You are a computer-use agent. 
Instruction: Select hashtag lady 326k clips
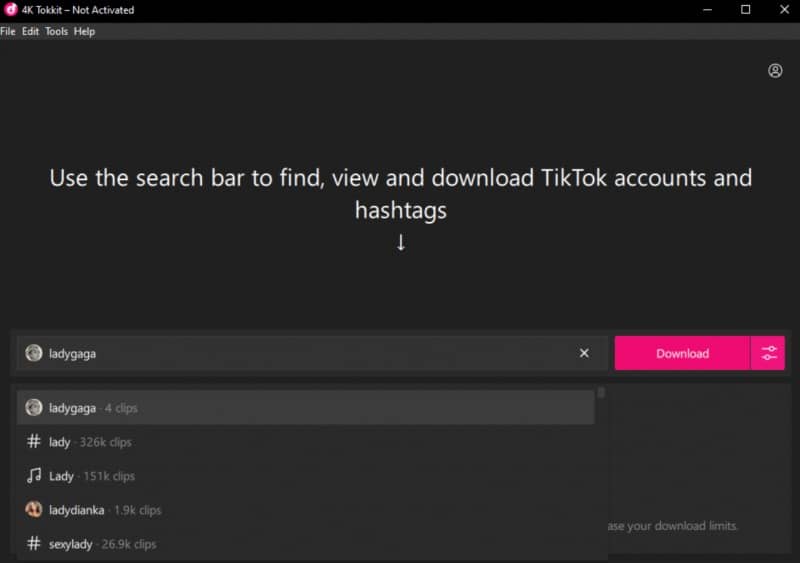[x=306, y=442]
